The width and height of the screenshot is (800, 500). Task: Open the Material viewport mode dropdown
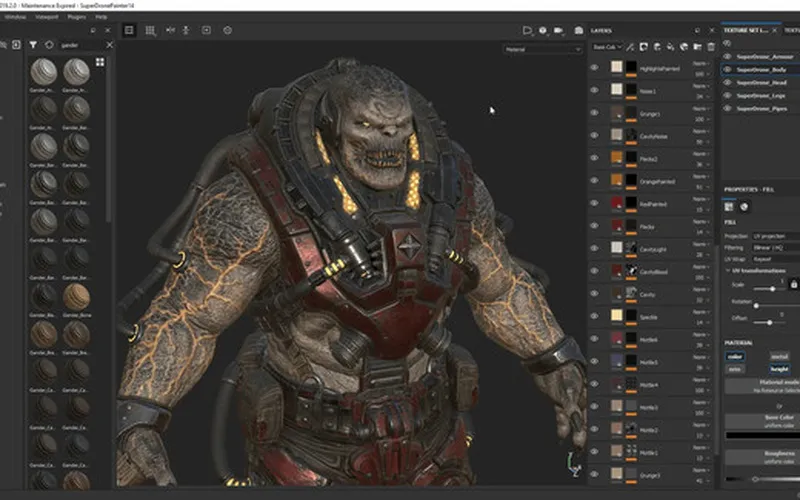[x=543, y=48]
